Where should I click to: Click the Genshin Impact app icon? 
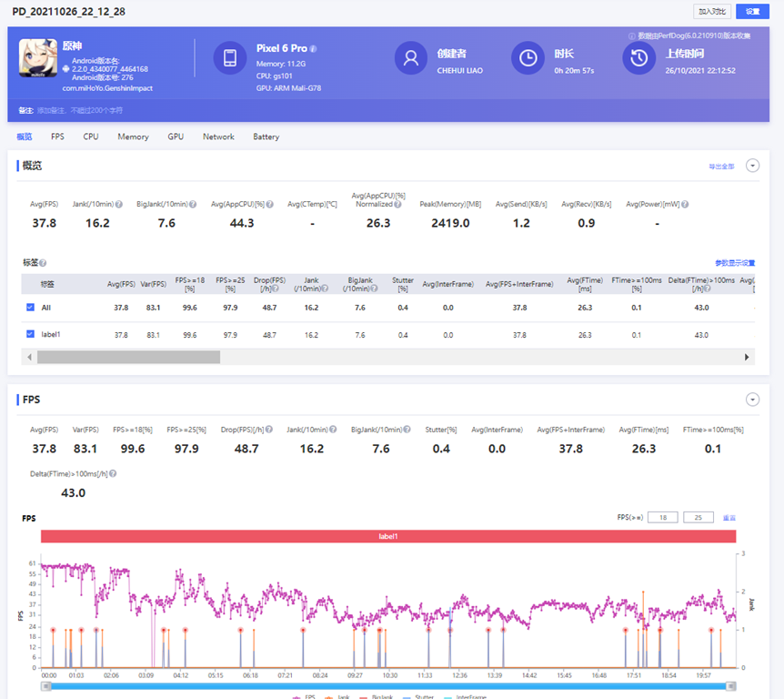38,58
